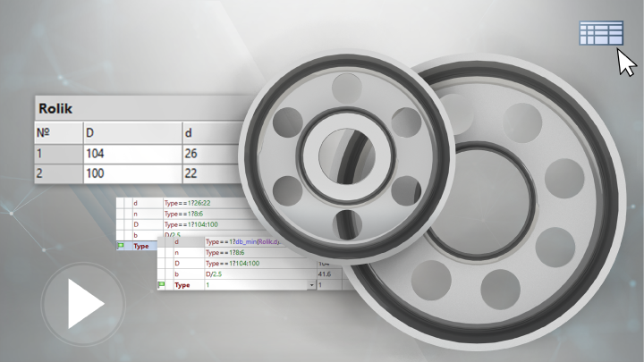Click the expression Type==1?26:22
This screenshot has height=362, width=644.
[192, 203]
